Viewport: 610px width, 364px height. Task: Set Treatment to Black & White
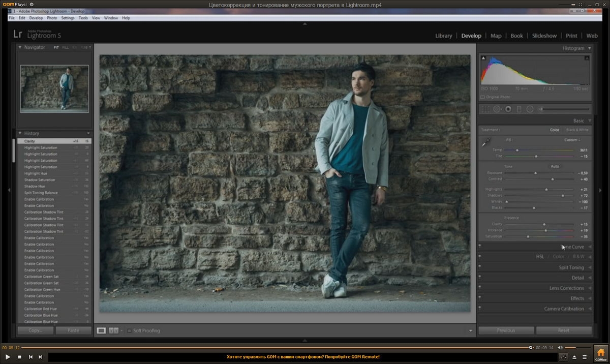(x=577, y=130)
